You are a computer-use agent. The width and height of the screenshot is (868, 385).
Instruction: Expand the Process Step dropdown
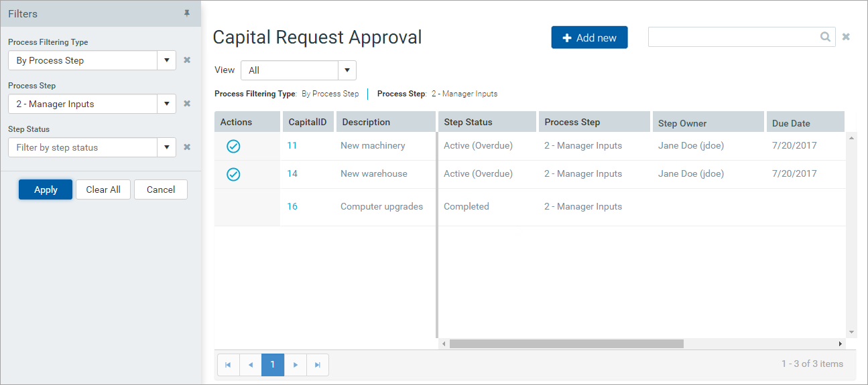(x=166, y=104)
